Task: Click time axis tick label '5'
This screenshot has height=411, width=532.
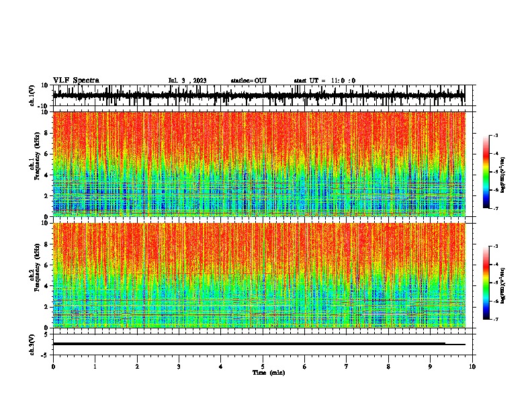Action: (263, 367)
